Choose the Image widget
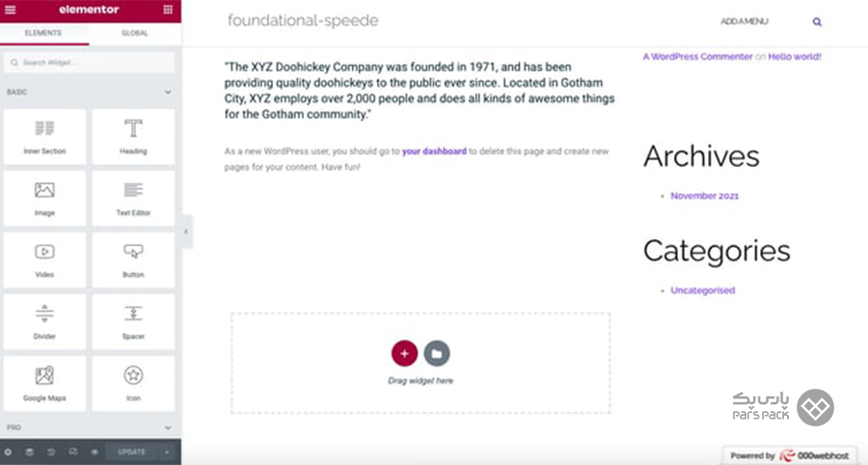The width and height of the screenshot is (868, 465). click(44, 198)
